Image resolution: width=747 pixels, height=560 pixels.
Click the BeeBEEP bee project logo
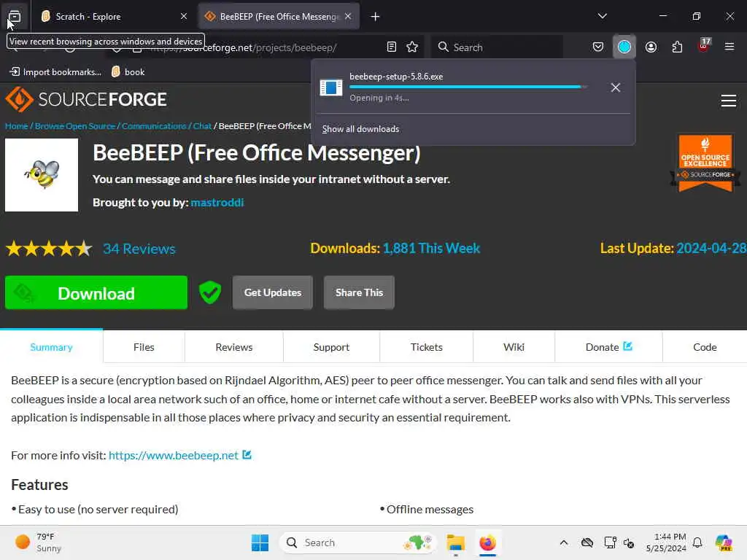(42, 175)
